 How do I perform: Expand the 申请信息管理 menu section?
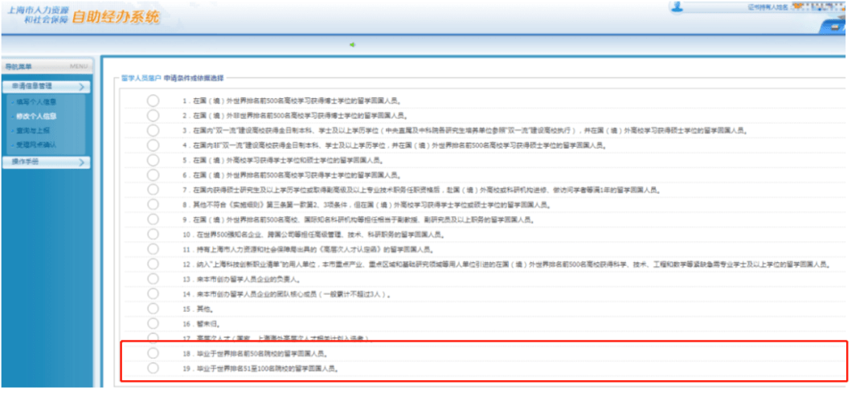[46, 86]
